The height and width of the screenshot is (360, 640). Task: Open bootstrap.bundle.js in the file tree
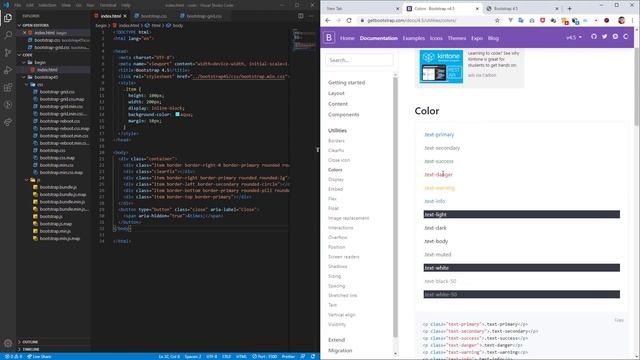click(58, 187)
